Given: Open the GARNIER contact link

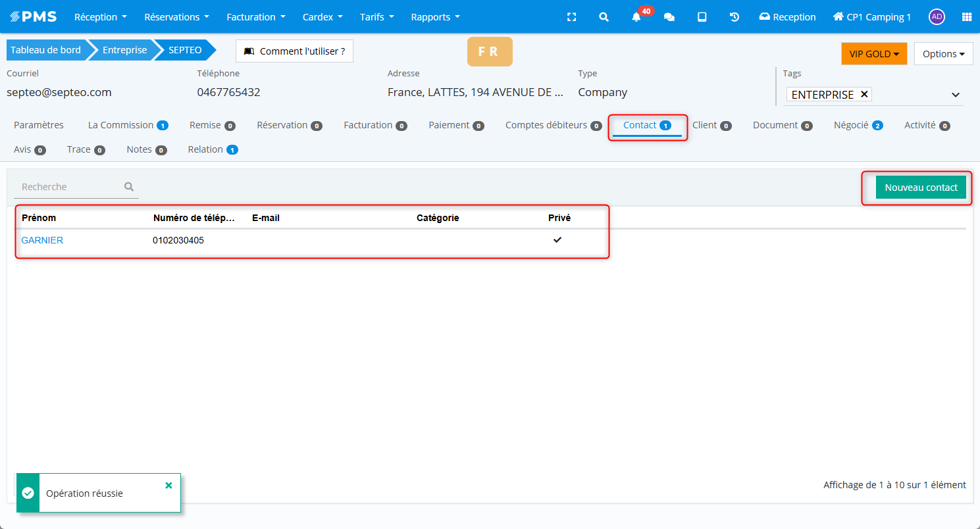Looking at the screenshot, I should coord(42,240).
